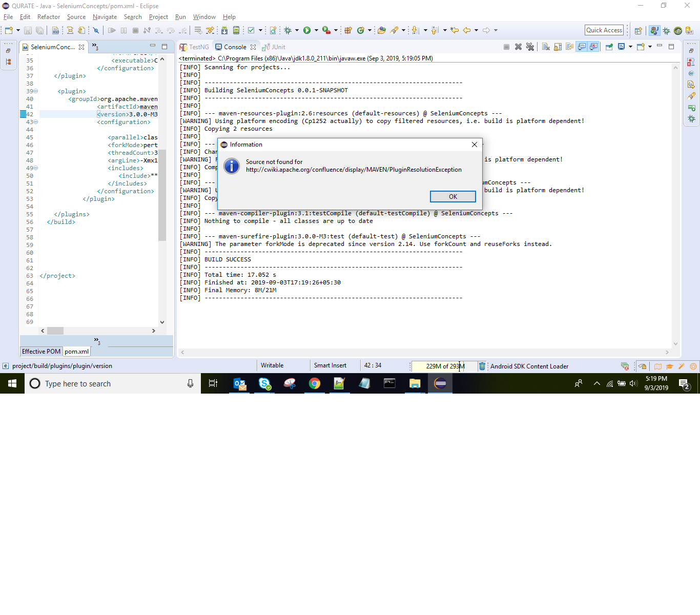The image size is (700, 615).
Task: Switch to the Effective POM tab
Action: 41,352
